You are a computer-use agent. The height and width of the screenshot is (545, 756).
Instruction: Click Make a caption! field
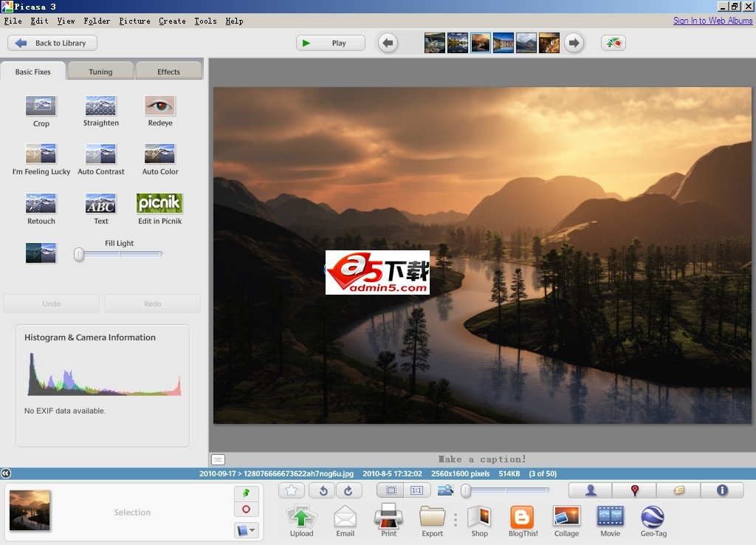coord(481,459)
